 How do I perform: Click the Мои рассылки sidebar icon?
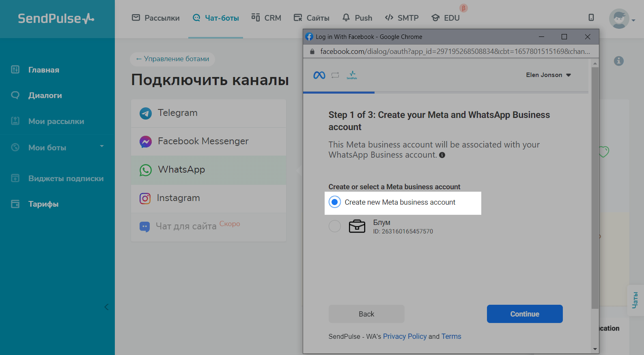(15, 121)
